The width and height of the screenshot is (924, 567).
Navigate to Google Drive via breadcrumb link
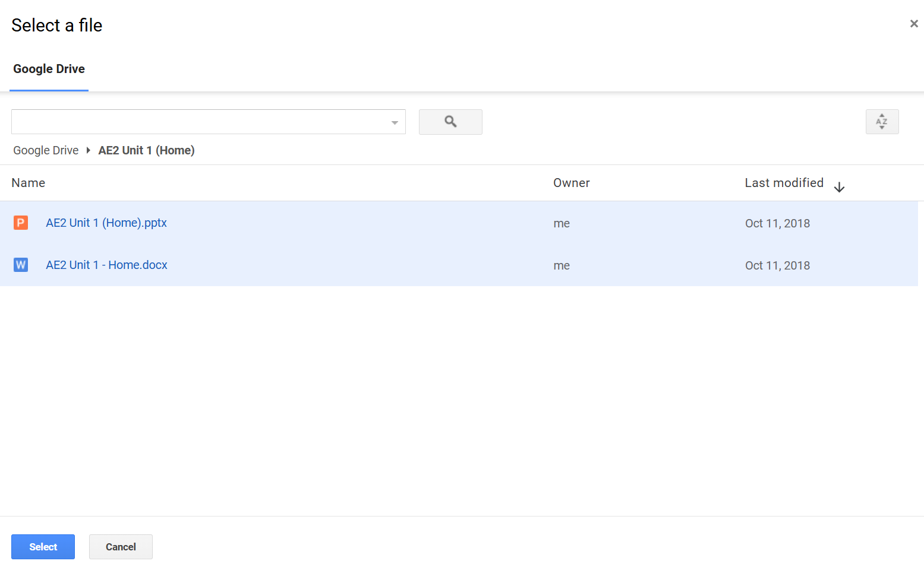point(46,150)
